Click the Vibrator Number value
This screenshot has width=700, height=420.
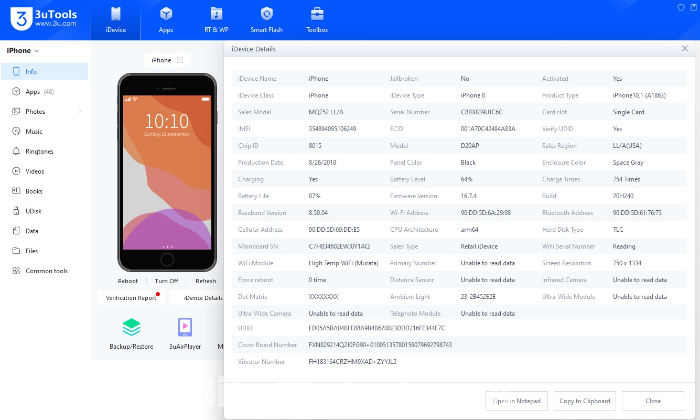pos(352,362)
